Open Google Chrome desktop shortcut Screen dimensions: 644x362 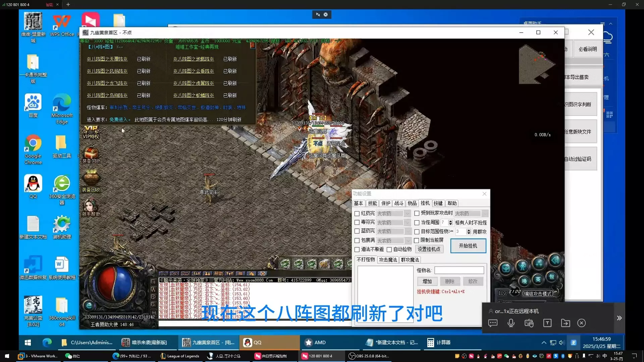point(33,149)
